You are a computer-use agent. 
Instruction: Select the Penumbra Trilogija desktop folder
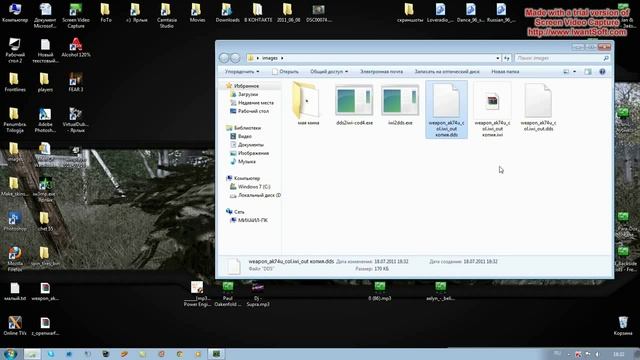click(15, 120)
